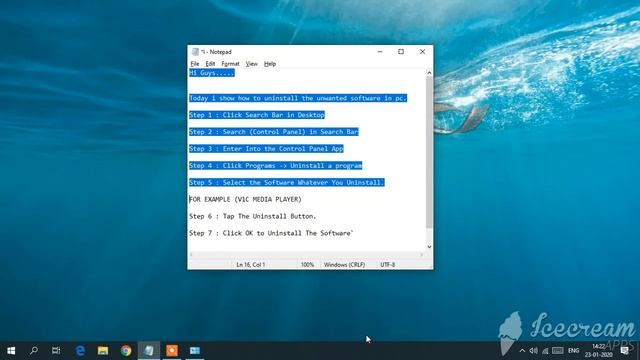
Task: Maximize the Notepad window
Action: (x=401, y=52)
